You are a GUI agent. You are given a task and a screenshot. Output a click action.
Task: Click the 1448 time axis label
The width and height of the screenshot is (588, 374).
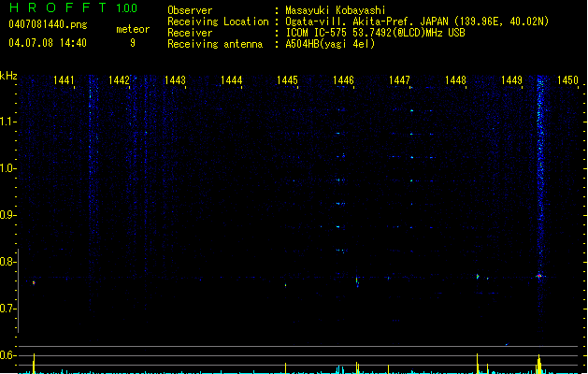pyautogui.click(x=455, y=80)
